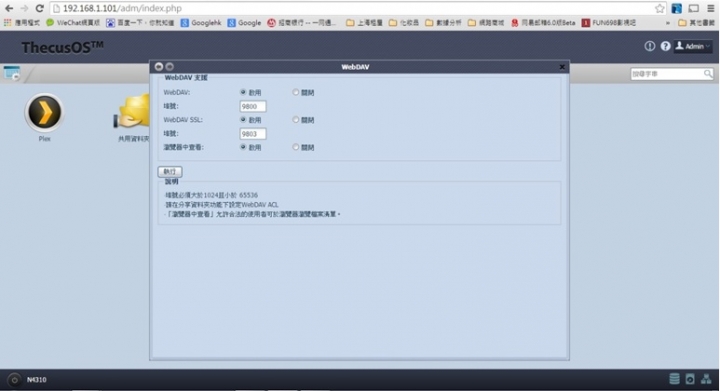Click the 執行 apply button
Viewport: 720px width, 391px height.
170,171
